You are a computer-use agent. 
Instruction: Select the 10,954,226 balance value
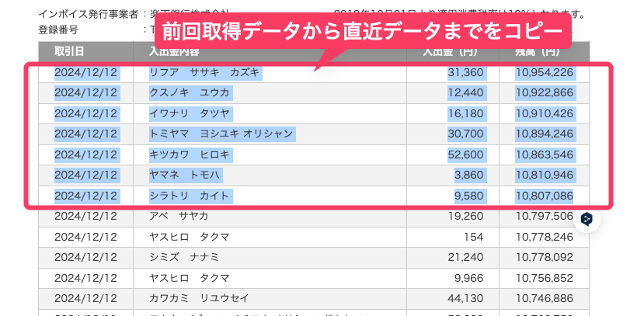click(x=543, y=73)
